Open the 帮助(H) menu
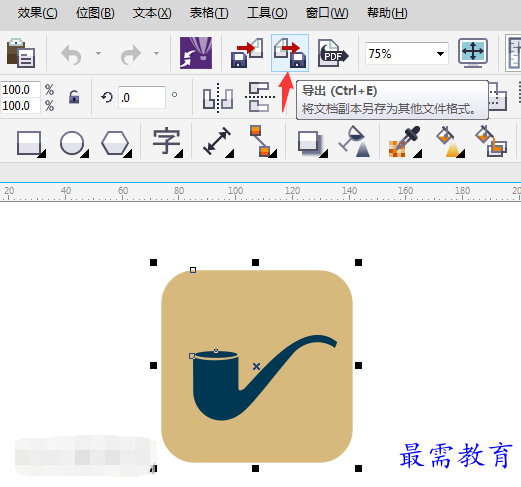Image resolution: width=521 pixels, height=487 pixels. (x=387, y=13)
